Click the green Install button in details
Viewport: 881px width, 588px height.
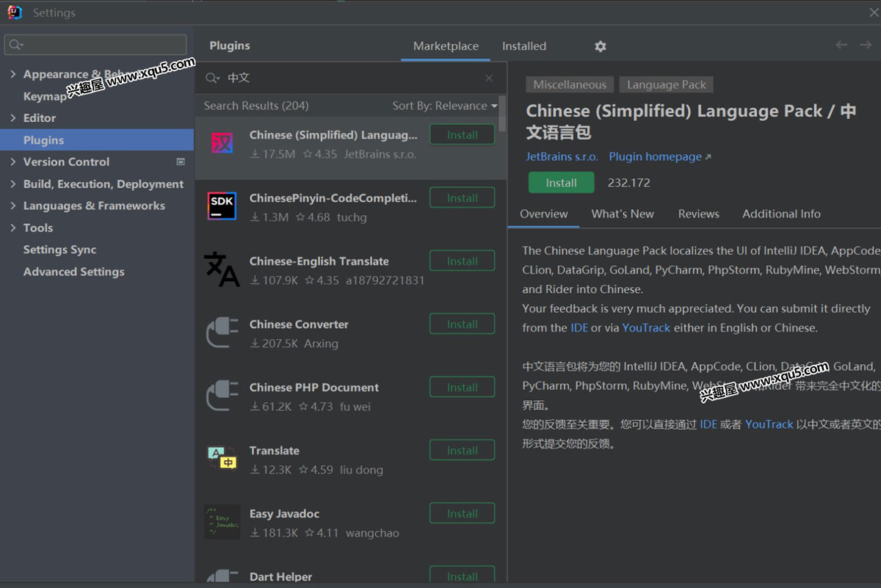[x=561, y=183]
